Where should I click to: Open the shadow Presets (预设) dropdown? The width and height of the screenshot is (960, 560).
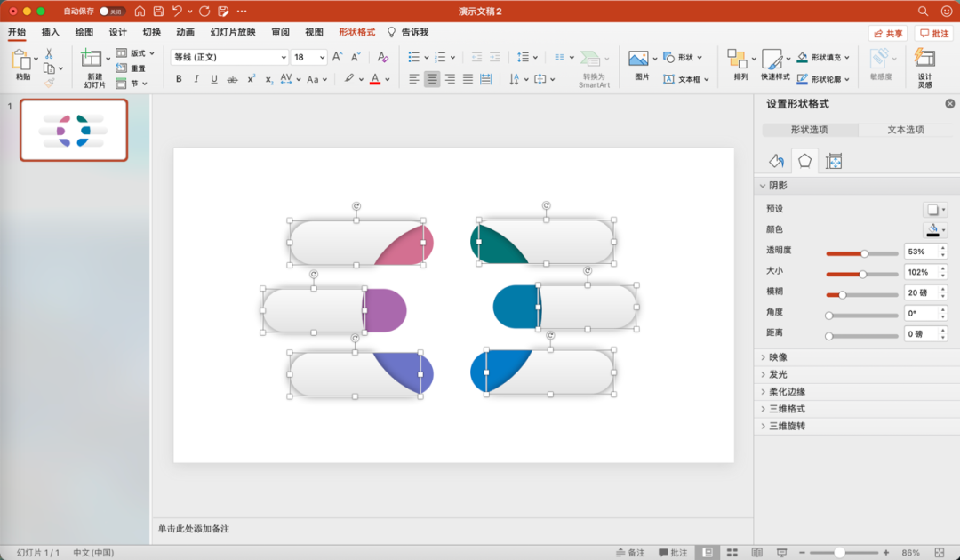click(935, 210)
